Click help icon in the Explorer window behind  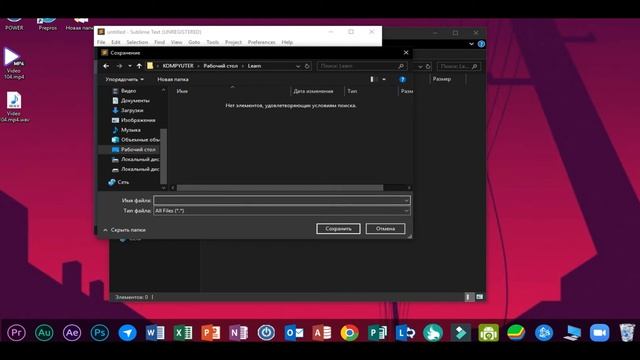tap(481, 44)
